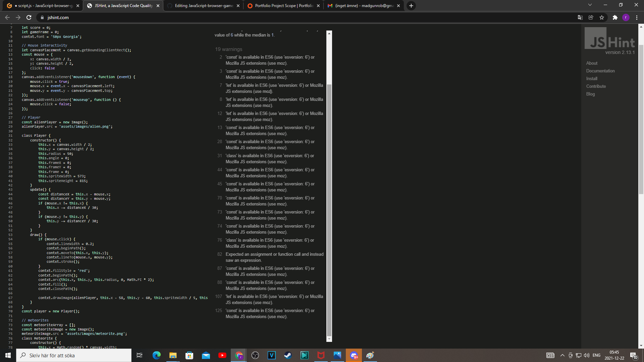Visit the Contribute page
The image size is (644, 362).
tap(596, 86)
